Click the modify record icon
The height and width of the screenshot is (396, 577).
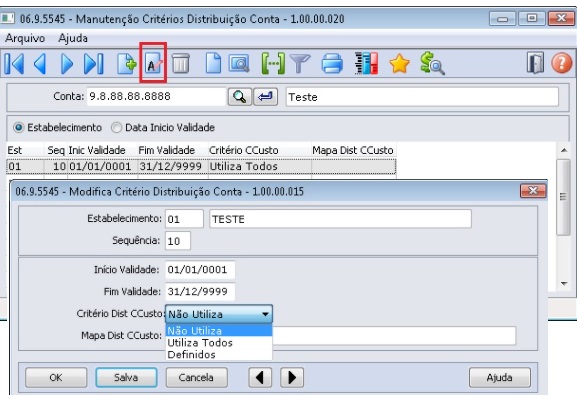click(153, 64)
